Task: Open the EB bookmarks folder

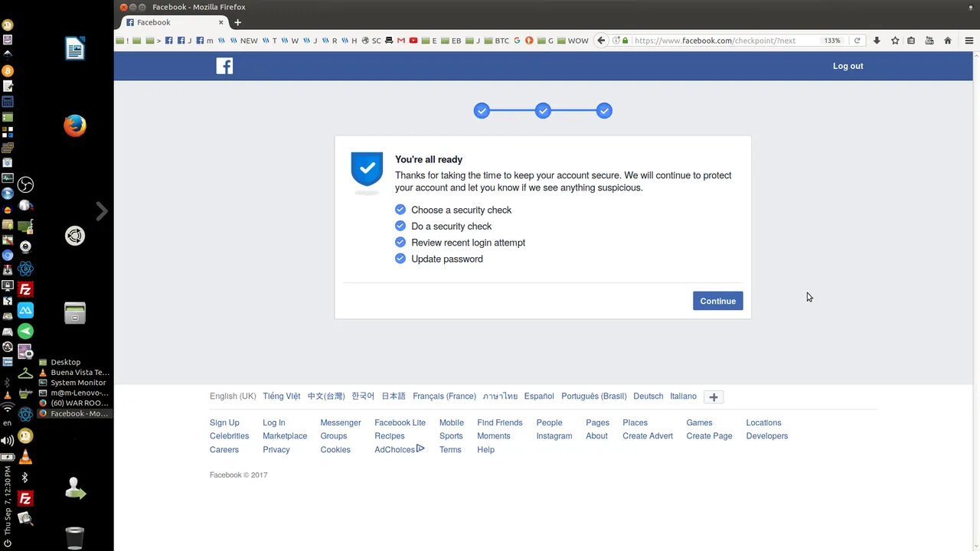Action: point(449,41)
